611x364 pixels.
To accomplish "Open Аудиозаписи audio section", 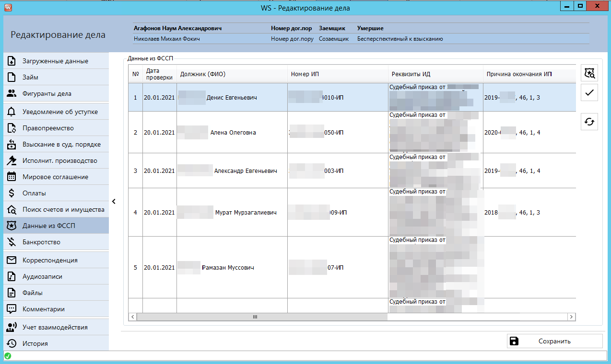I will point(56,276).
